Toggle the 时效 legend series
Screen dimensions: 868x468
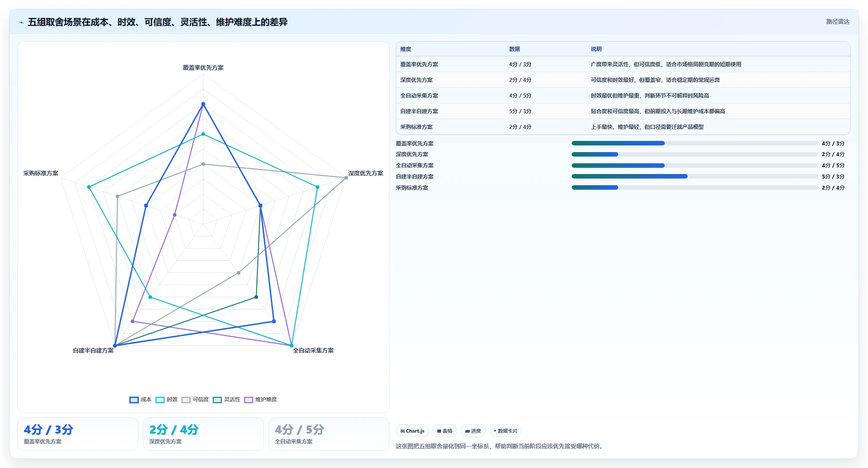point(167,400)
